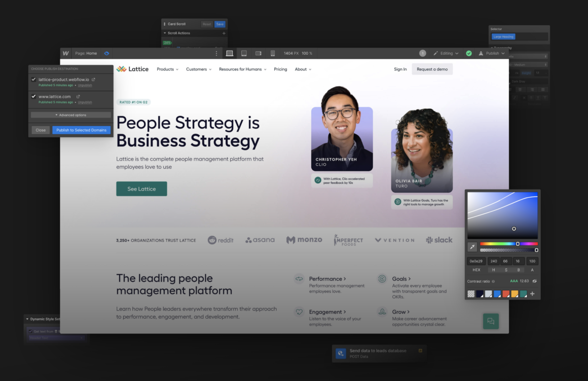Click the green check status icon
The image size is (588, 381).
(x=469, y=53)
